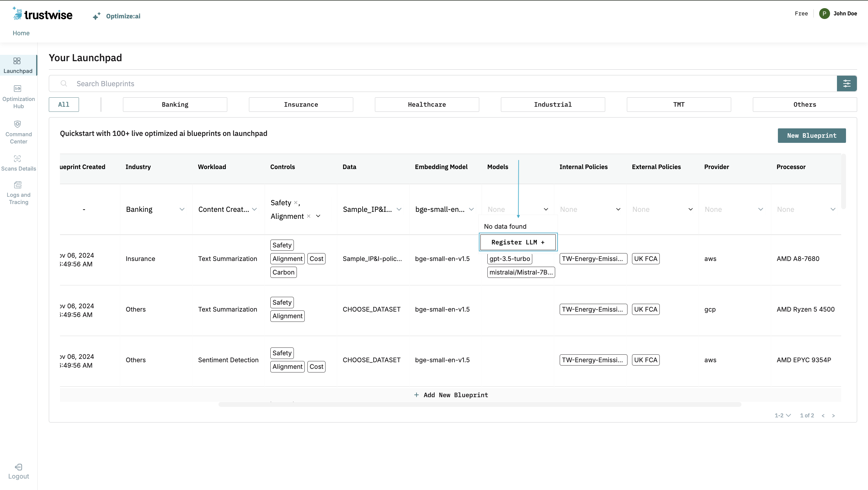Viewport: 868px width, 490px height.
Task: Remove the Alignment tag from Controls
Action: pyautogui.click(x=309, y=216)
